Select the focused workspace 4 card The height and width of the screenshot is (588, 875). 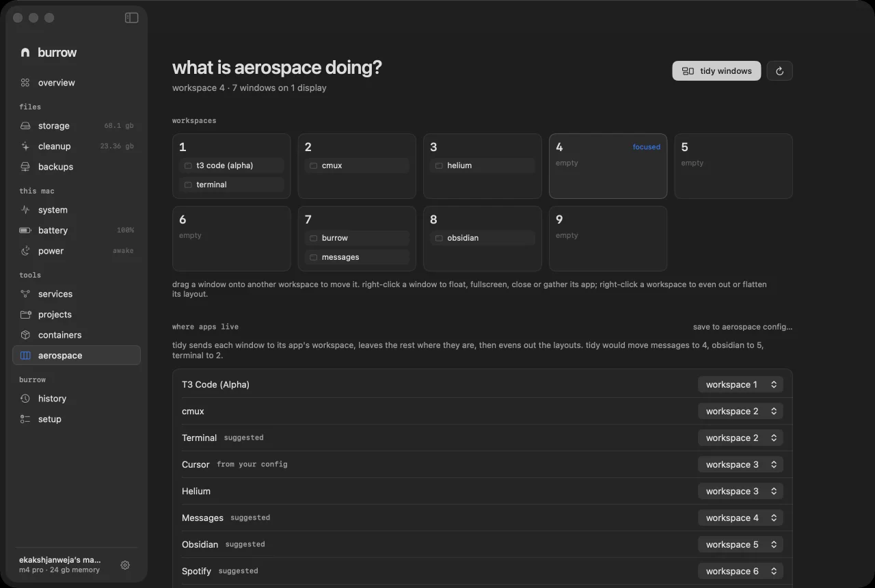pyautogui.click(x=608, y=166)
